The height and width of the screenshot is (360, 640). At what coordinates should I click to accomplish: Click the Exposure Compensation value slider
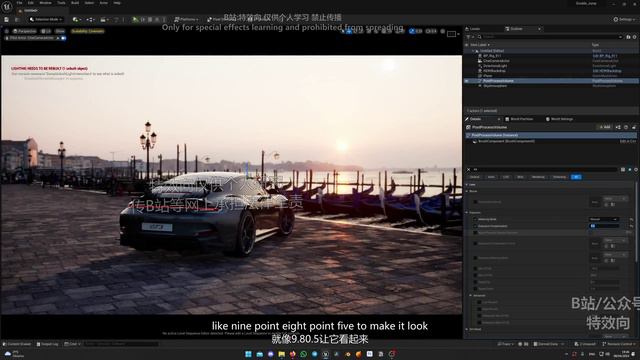coord(604,226)
